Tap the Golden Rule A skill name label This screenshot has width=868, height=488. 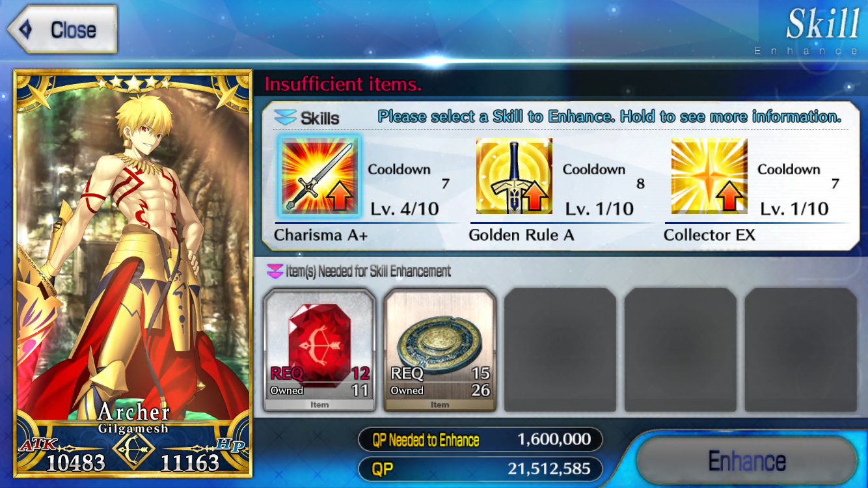pos(521,235)
